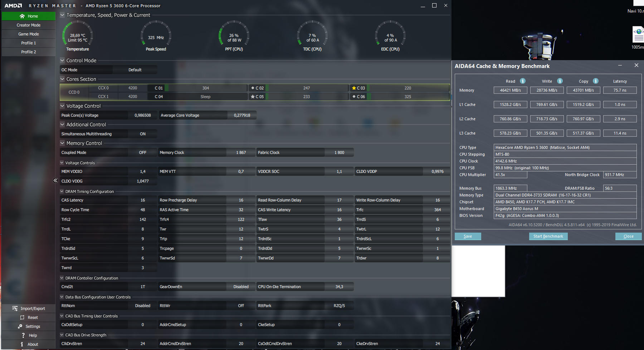644x350 pixels.
Task: Click the OC Mode Default value
Action: pyautogui.click(x=135, y=70)
